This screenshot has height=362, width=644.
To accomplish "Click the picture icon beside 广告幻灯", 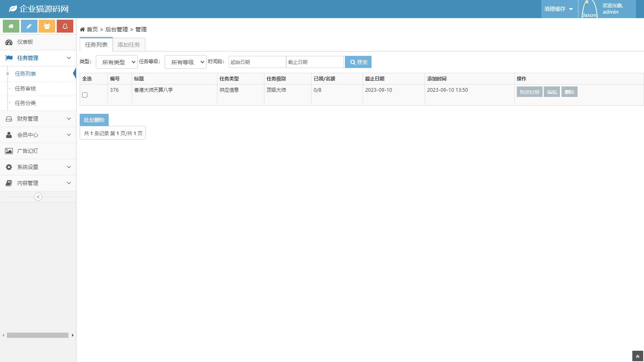I will coord(9,151).
